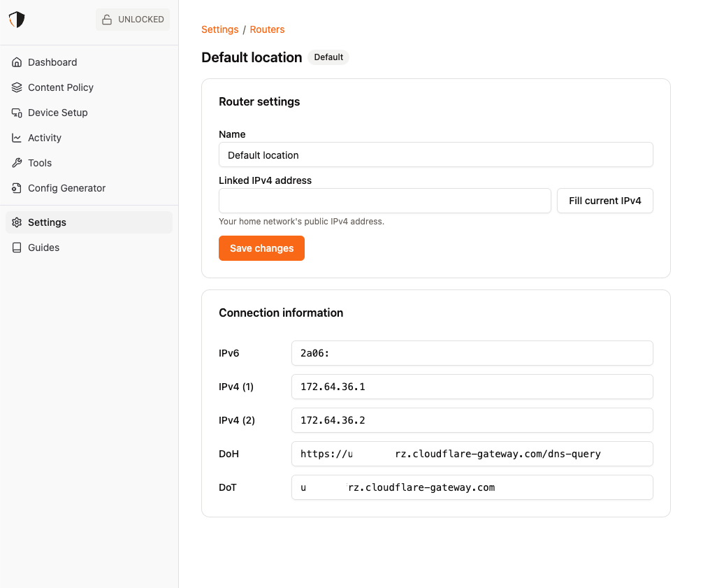Select the IPv6 address field

click(x=472, y=353)
